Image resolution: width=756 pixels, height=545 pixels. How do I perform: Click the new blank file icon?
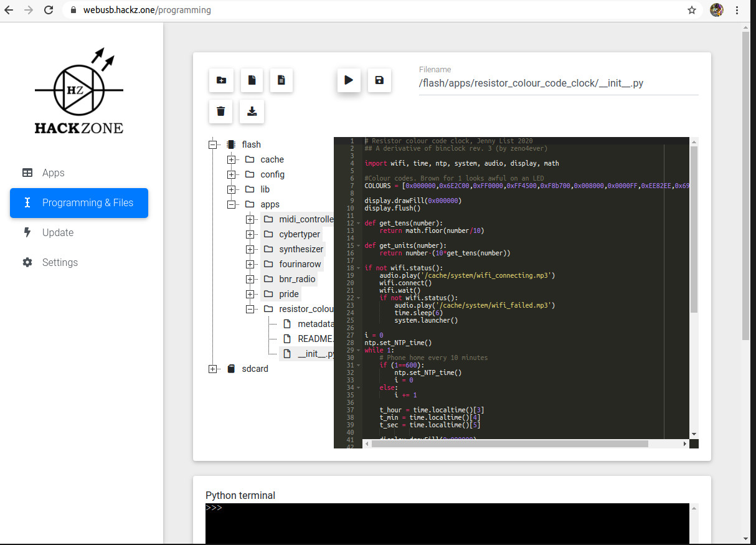point(252,80)
